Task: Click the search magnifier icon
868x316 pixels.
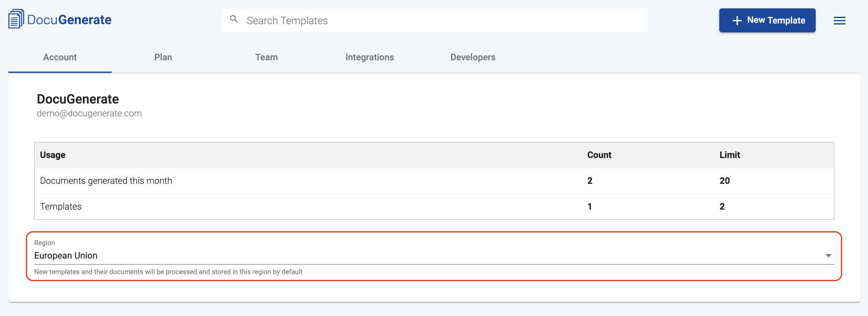Action: click(x=234, y=19)
